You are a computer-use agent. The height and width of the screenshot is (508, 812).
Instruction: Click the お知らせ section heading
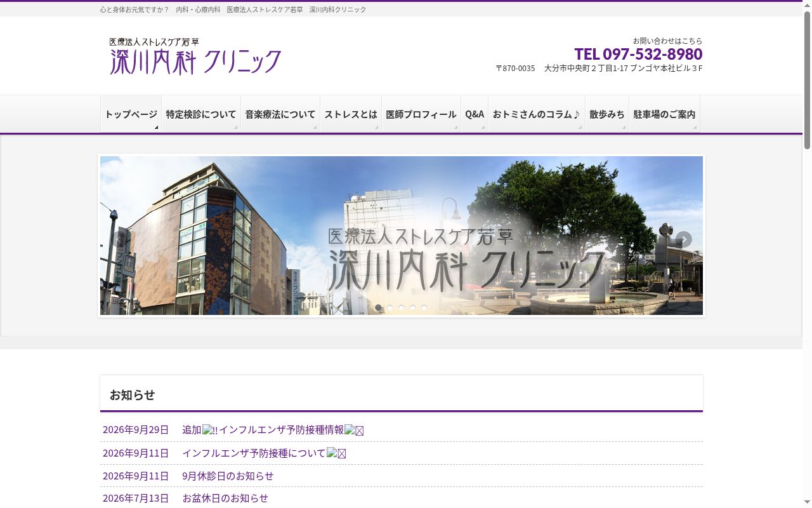pyautogui.click(x=132, y=394)
